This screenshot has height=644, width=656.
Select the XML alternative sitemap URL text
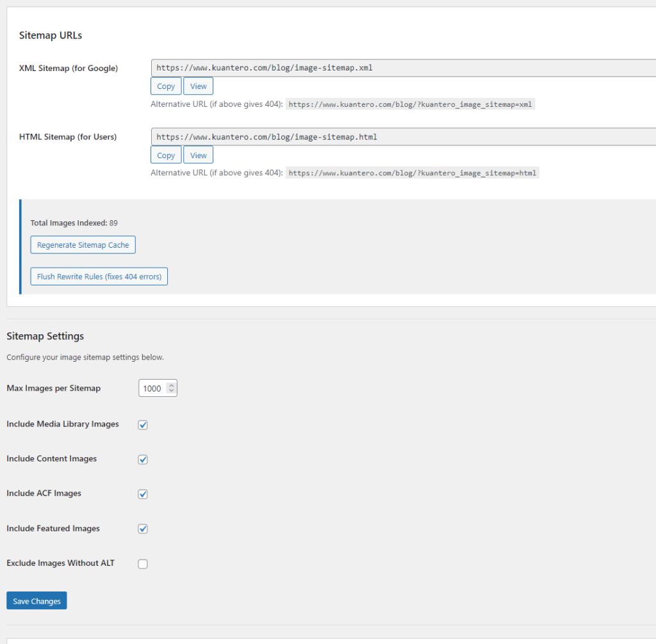tap(411, 104)
